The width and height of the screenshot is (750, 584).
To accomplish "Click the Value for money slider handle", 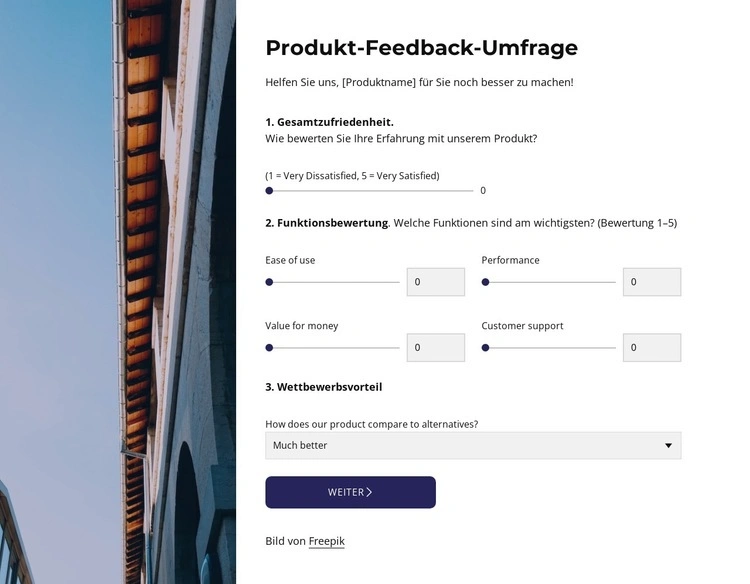I will point(269,348).
